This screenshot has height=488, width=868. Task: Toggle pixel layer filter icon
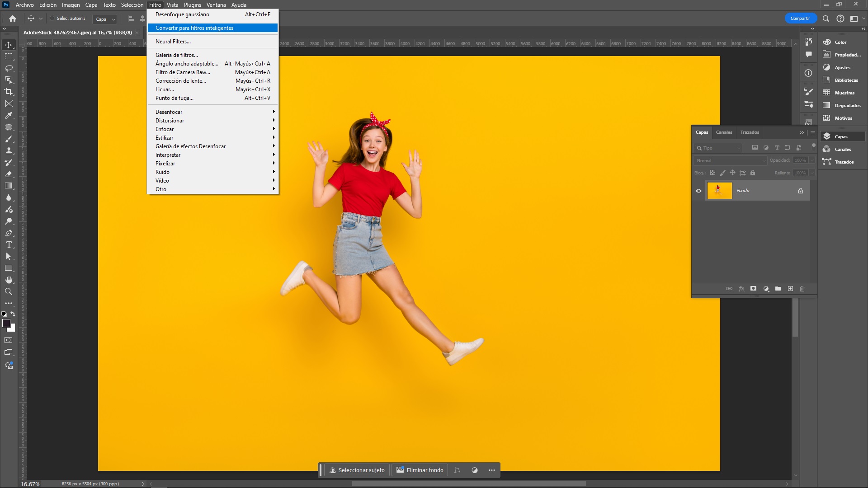click(x=755, y=148)
